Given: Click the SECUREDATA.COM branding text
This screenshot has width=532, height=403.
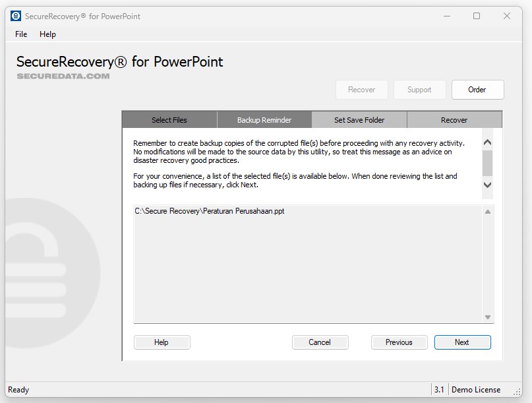Looking at the screenshot, I should tap(61, 75).
